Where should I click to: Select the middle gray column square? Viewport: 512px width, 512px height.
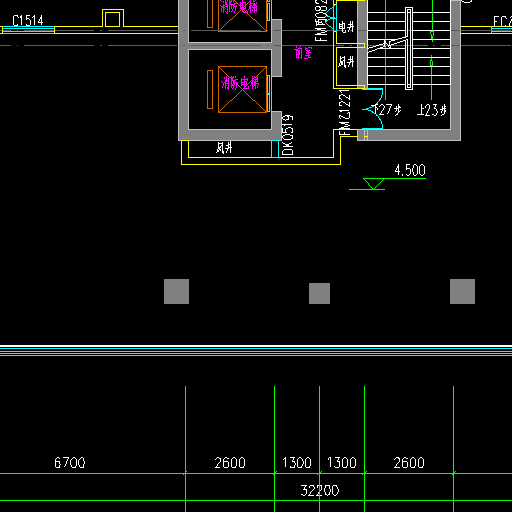pyautogui.click(x=319, y=293)
